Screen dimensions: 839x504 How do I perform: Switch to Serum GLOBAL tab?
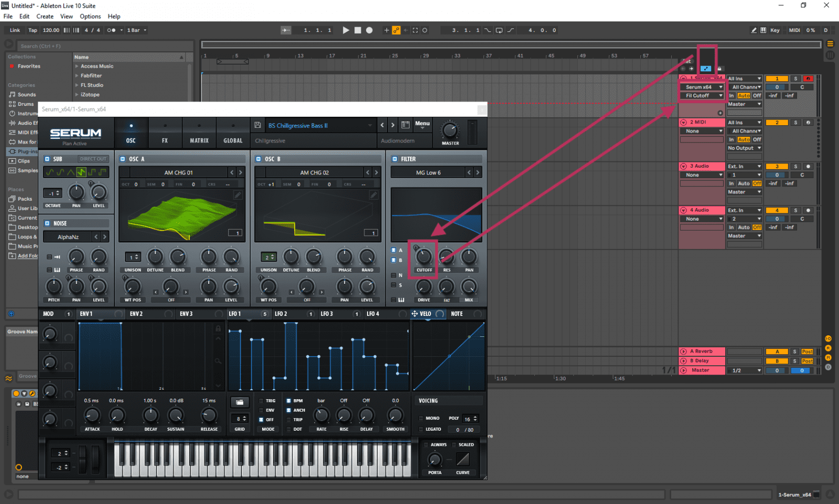[x=233, y=133]
